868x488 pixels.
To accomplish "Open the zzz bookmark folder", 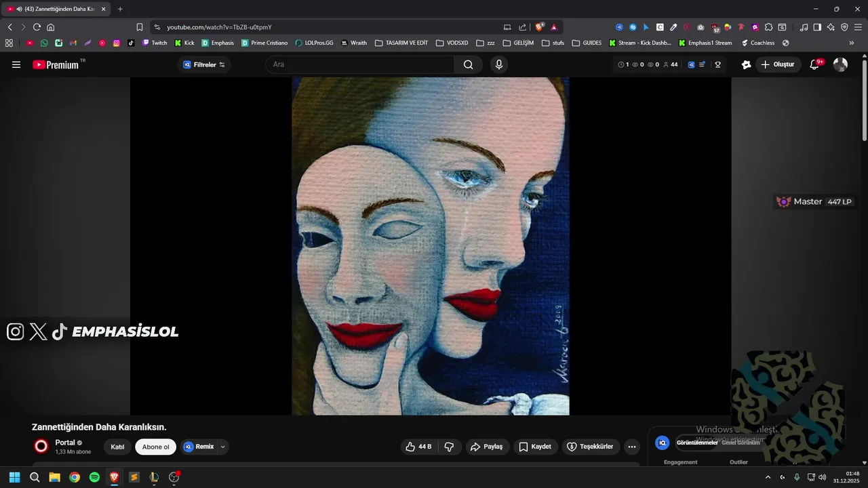I will tap(486, 43).
